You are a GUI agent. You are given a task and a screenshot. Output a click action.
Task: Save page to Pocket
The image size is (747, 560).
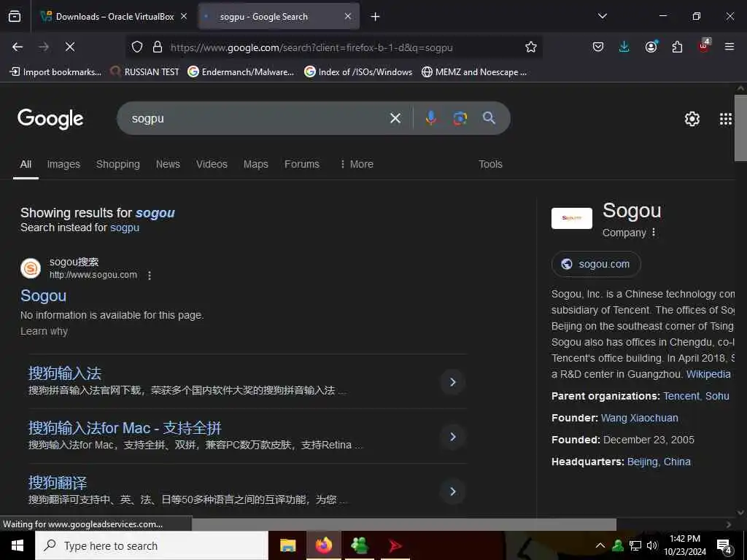click(x=598, y=47)
